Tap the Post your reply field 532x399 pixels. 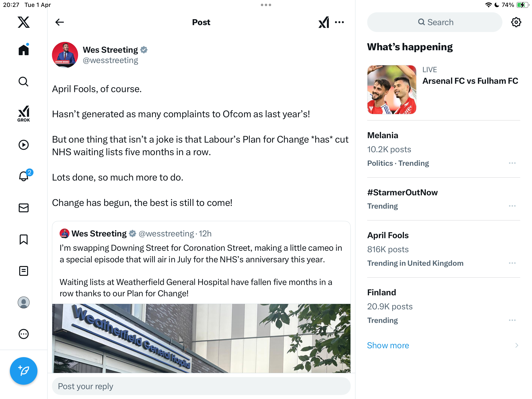click(201, 386)
